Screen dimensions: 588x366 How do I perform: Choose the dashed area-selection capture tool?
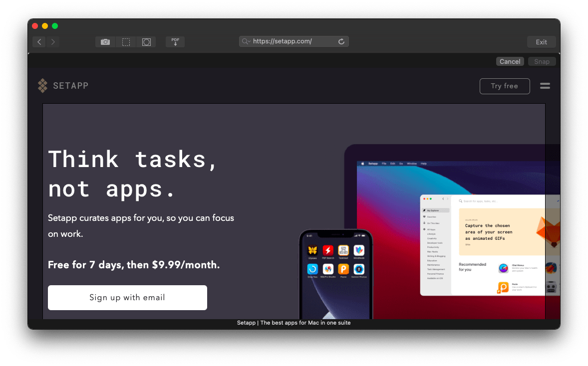126,42
